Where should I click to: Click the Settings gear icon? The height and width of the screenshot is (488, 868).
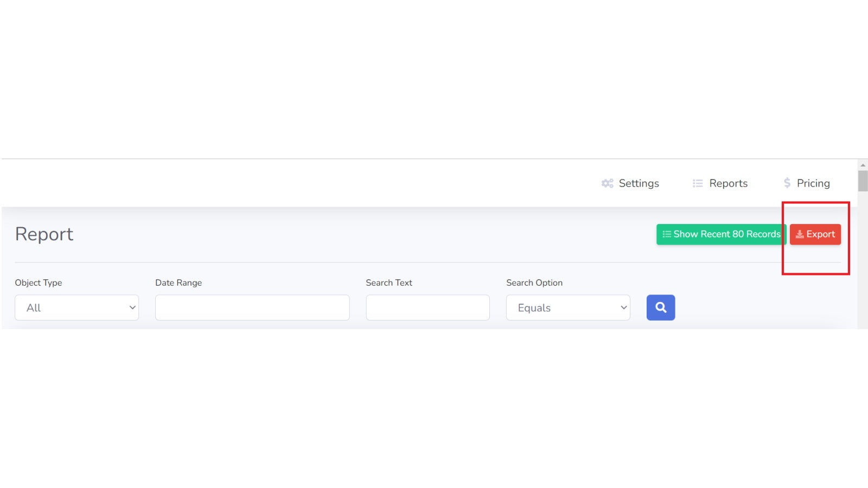(607, 183)
